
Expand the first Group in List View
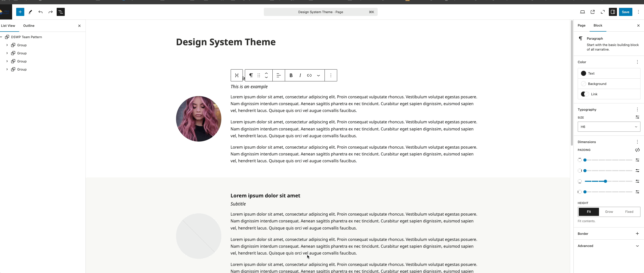(7, 45)
